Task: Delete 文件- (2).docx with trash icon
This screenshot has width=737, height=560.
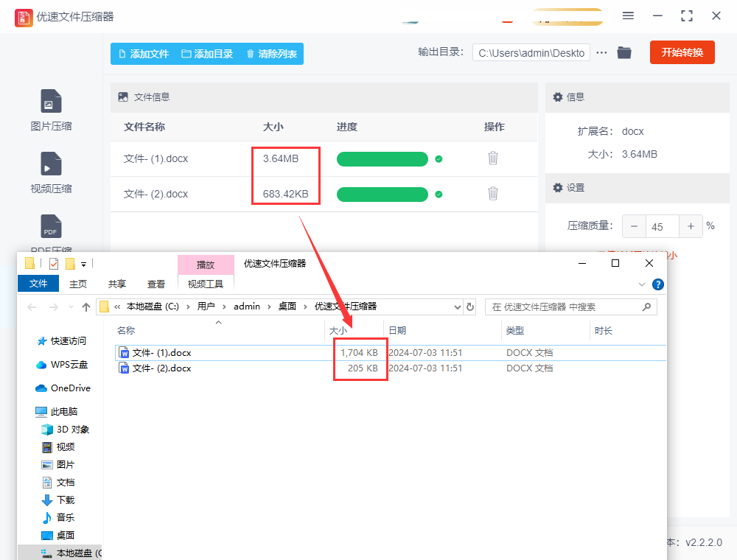Action: coord(492,194)
